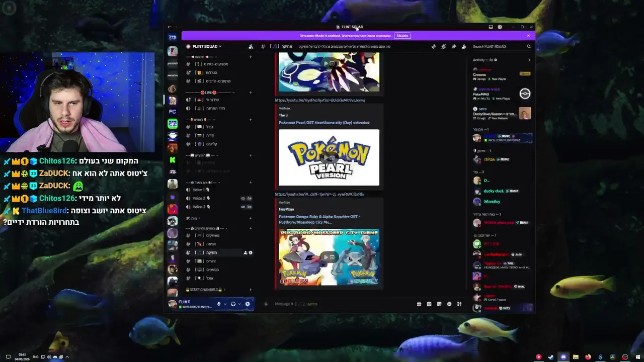Join the Voice 3 channel

click(x=219, y=207)
